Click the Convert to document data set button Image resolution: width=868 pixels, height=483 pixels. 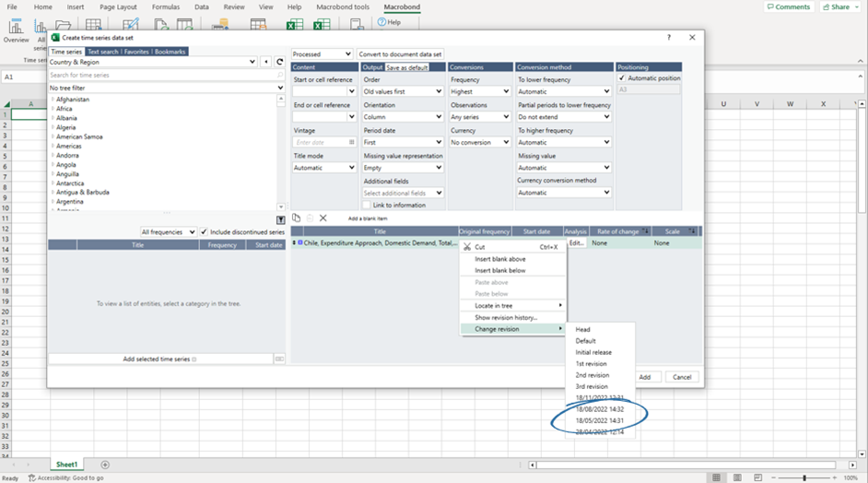[x=400, y=54]
